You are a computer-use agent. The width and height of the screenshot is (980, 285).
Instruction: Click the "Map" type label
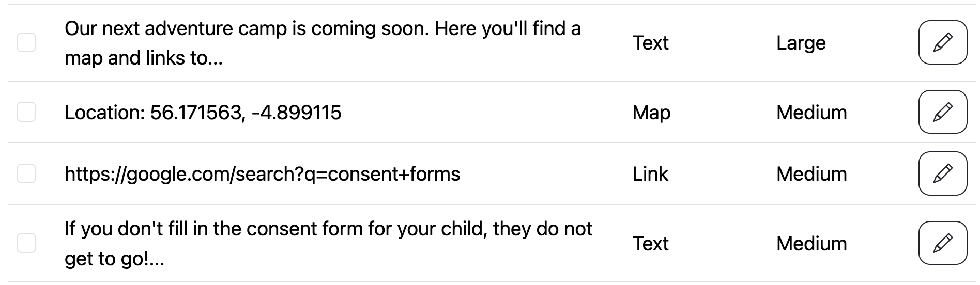pyautogui.click(x=651, y=113)
